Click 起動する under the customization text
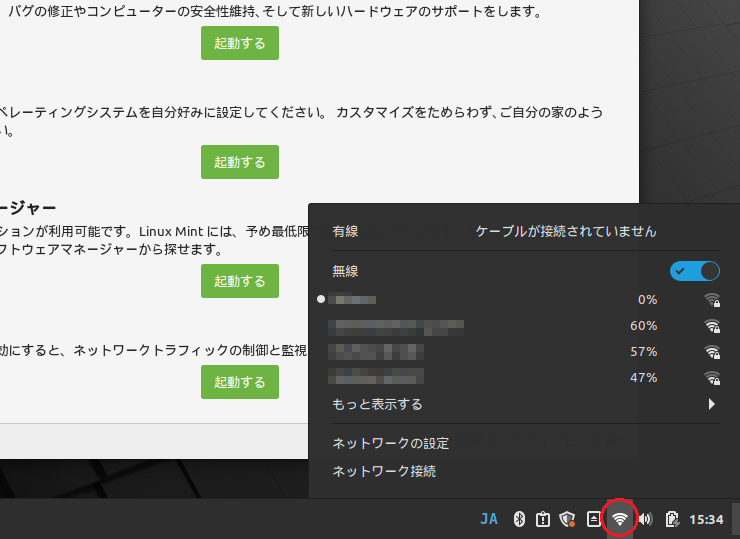 click(x=240, y=162)
